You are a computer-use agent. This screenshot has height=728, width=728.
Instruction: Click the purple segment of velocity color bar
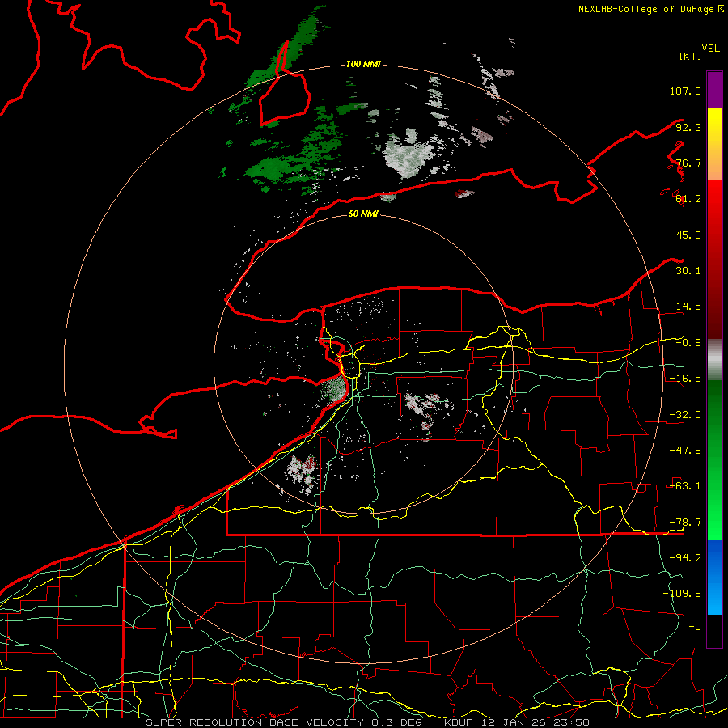pos(714,90)
